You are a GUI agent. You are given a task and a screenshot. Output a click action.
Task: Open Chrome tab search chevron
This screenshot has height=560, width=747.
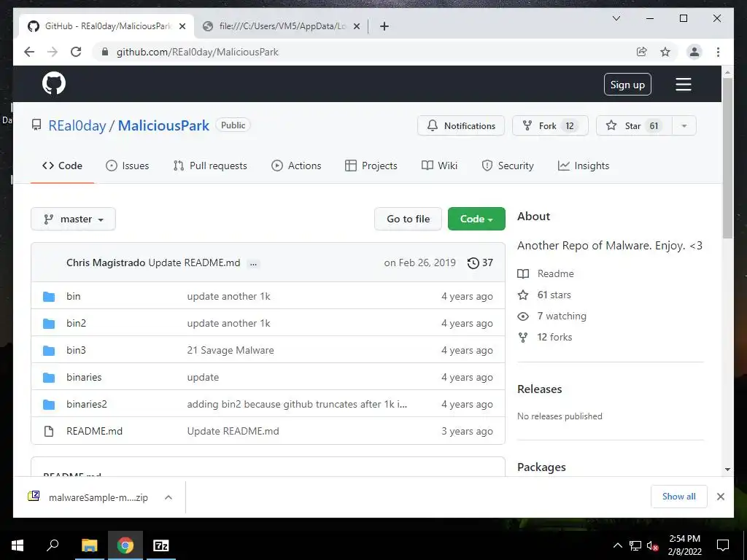coord(616,18)
